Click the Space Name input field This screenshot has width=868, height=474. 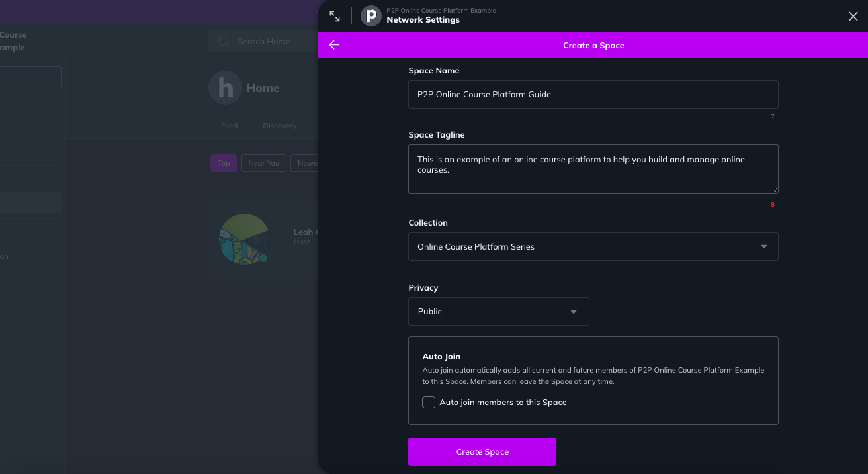coord(593,94)
